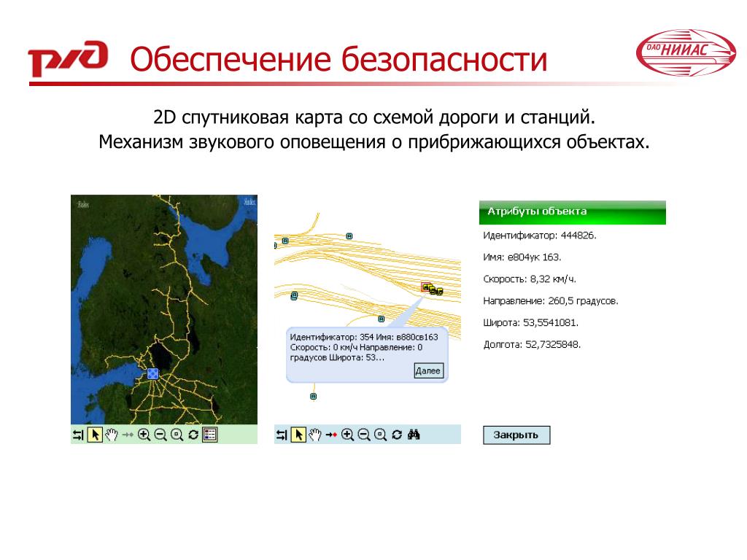Click 'Направление: 260,5 градусов.' line
Image resolution: width=747 pixels, height=560 pixels.
tap(550, 301)
